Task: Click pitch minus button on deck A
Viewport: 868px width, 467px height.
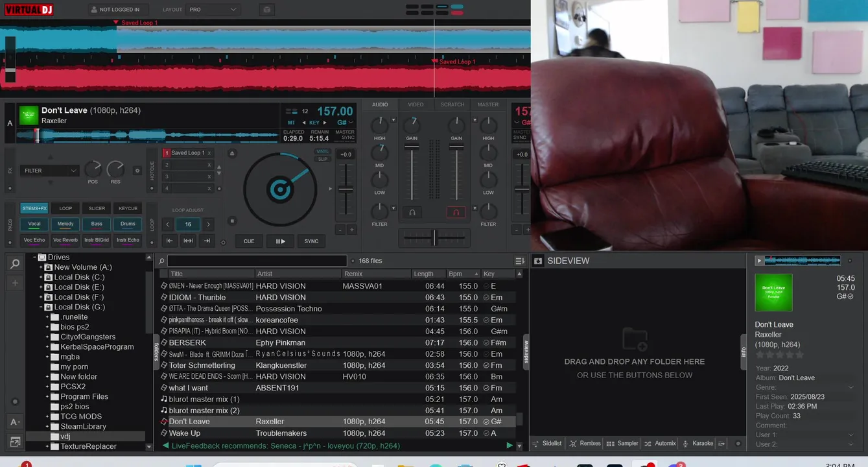Action: (340, 230)
